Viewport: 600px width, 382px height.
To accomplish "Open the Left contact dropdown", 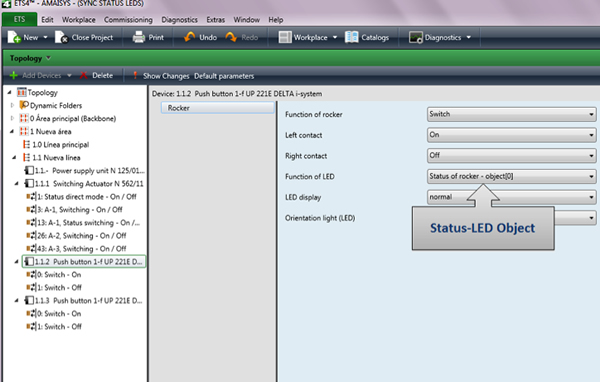I will 511,135.
